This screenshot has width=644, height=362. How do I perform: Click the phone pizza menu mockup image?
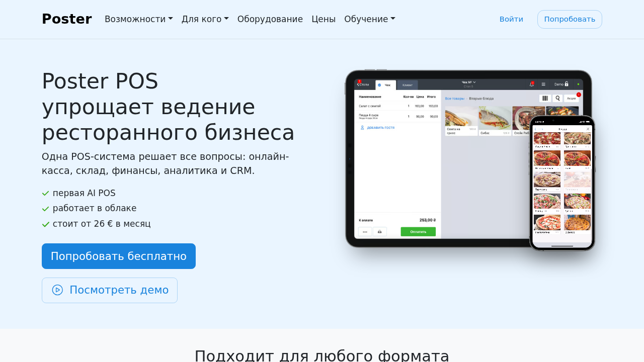(x=562, y=184)
